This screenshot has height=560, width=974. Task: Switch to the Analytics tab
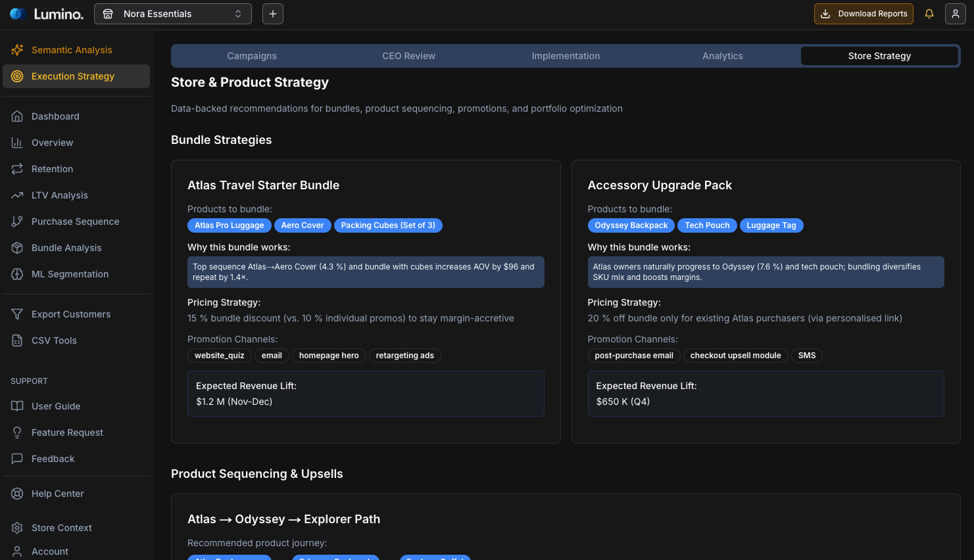[x=722, y=56]
